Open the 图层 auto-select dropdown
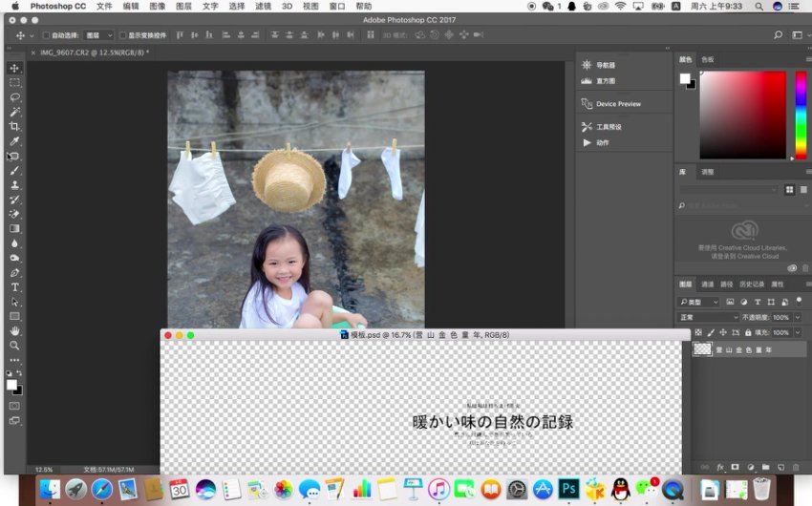Screen dimensions: 812x506 click(x=99, y=35)
